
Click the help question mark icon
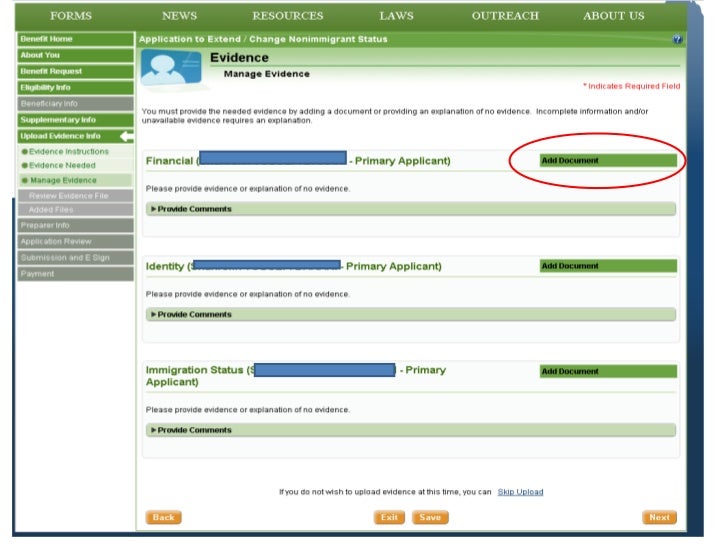pyautogui.click(x=677, y=39)
